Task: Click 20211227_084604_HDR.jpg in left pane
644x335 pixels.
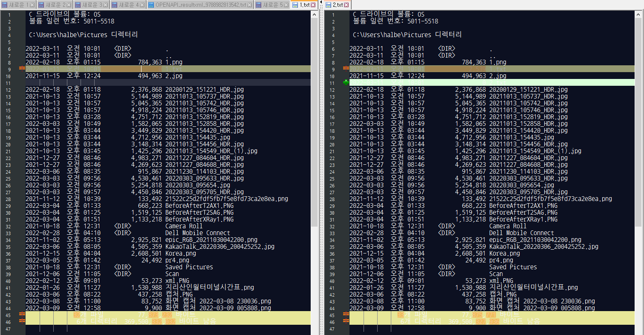Action: point(205,158)
